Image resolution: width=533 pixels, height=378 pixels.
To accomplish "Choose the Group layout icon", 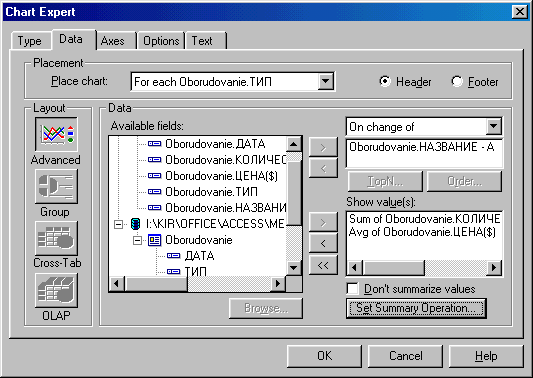I will pos(56,186).
